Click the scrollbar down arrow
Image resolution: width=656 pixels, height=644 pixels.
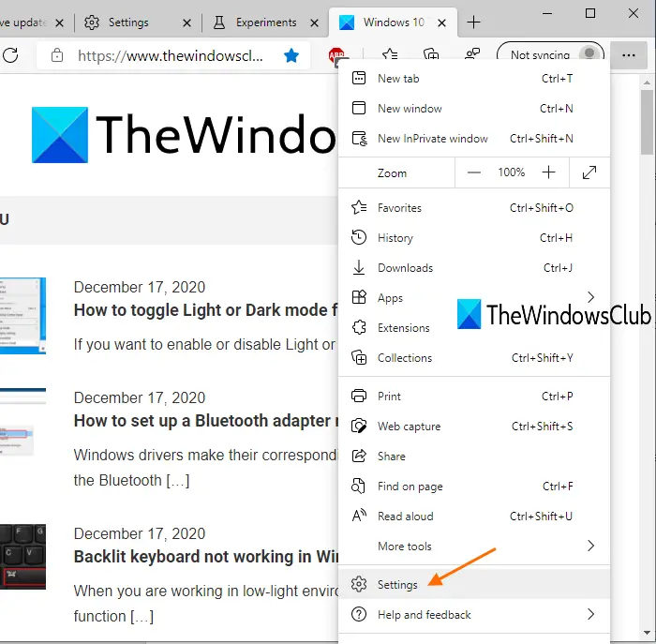click(648, 633)
